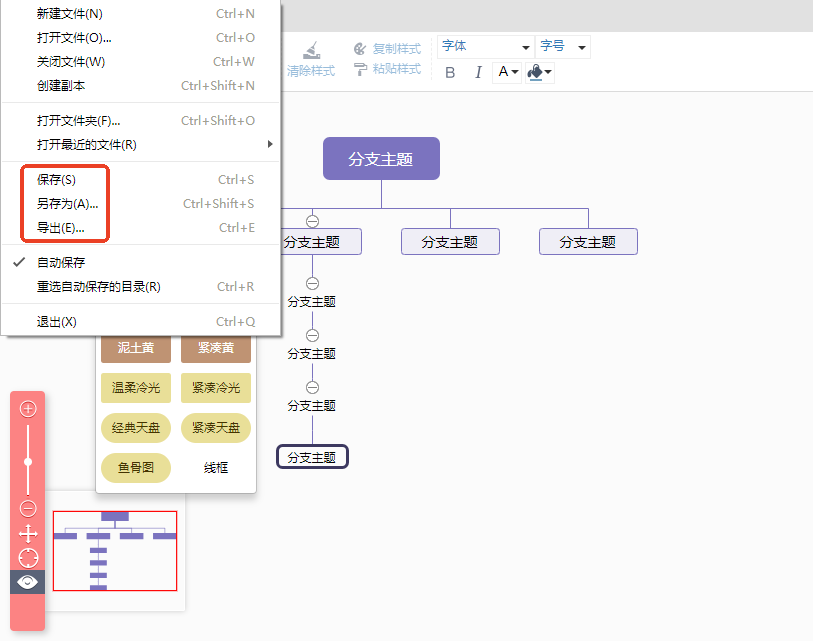Click the navigator minimap thumbnail
Image resolution: width=813 pixels, height=641 pixels.
[x=115, y=551]
